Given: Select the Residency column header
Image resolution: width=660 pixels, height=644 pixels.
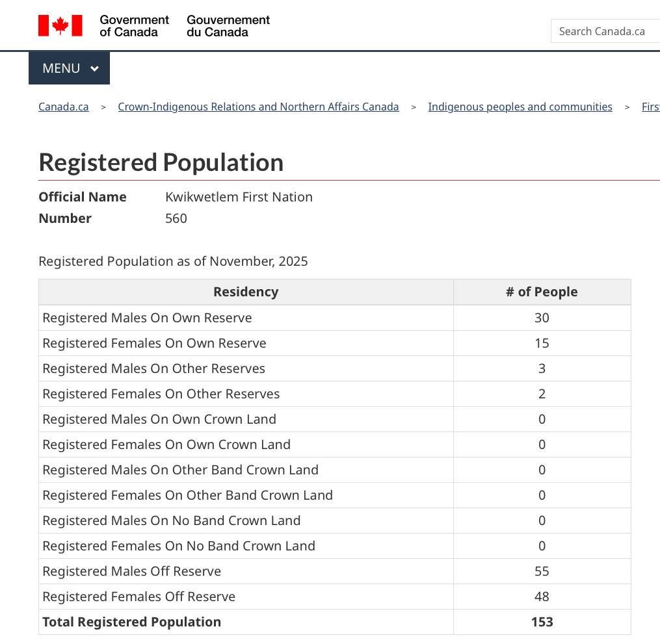Looking at the screenshot, I should click(246, 292).
